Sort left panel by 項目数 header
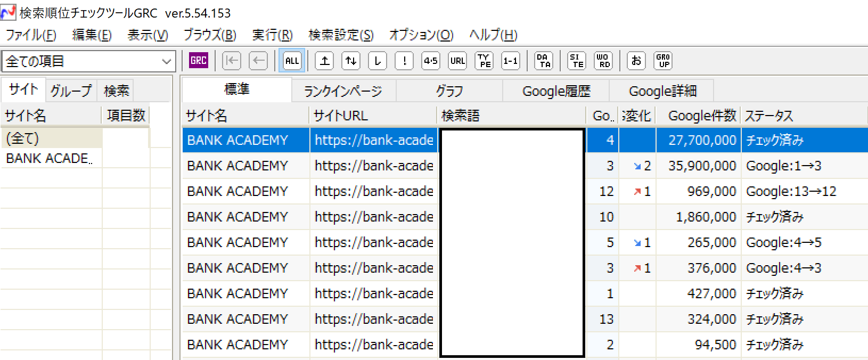Viewport: 868px width, 360px height. (x=126, y=116)
